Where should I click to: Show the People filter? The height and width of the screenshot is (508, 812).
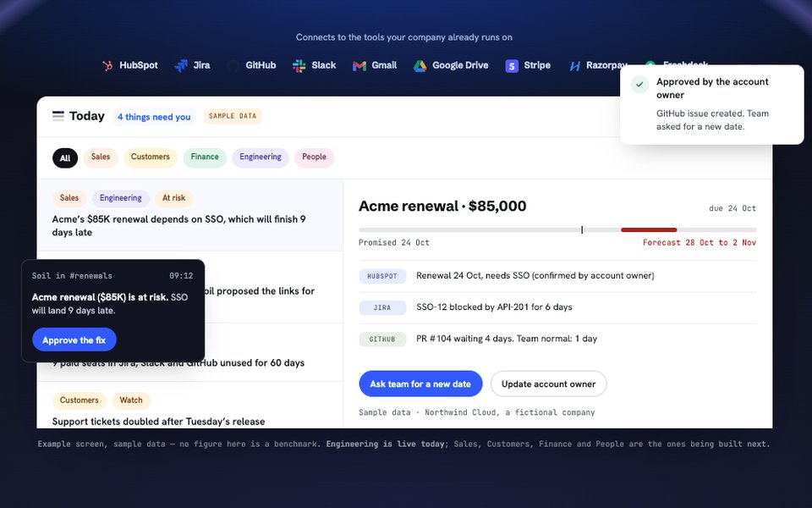315,157
